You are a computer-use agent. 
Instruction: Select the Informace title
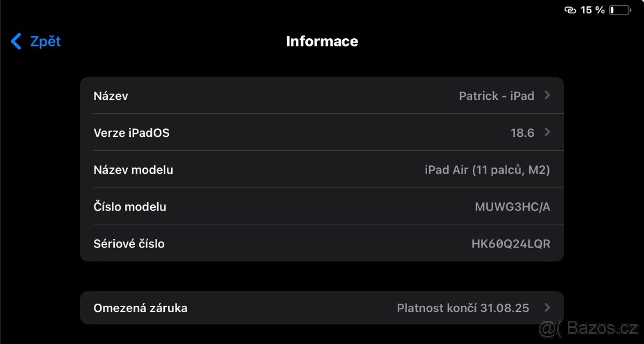point(322,41)
